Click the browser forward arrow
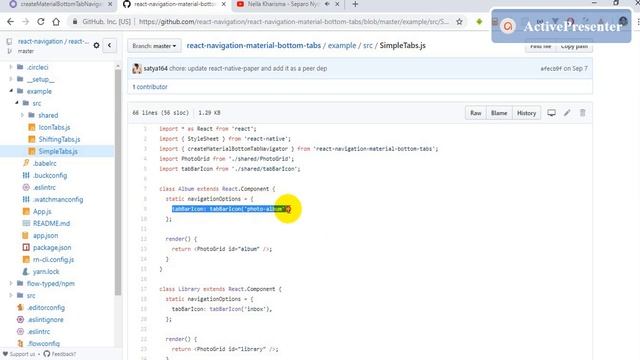 (25, 22)
